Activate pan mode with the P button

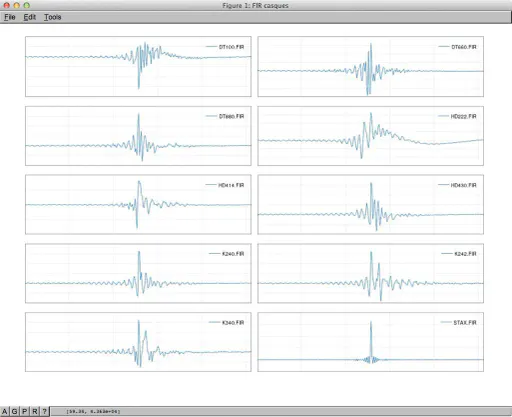click(x=25, y=411)
